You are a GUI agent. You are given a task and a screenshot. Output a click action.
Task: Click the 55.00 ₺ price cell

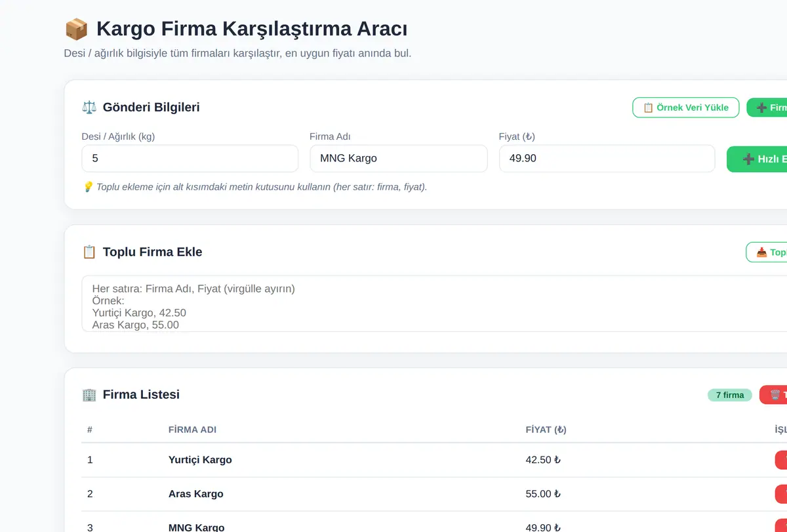pyautogui.click(x=543, y=494)
